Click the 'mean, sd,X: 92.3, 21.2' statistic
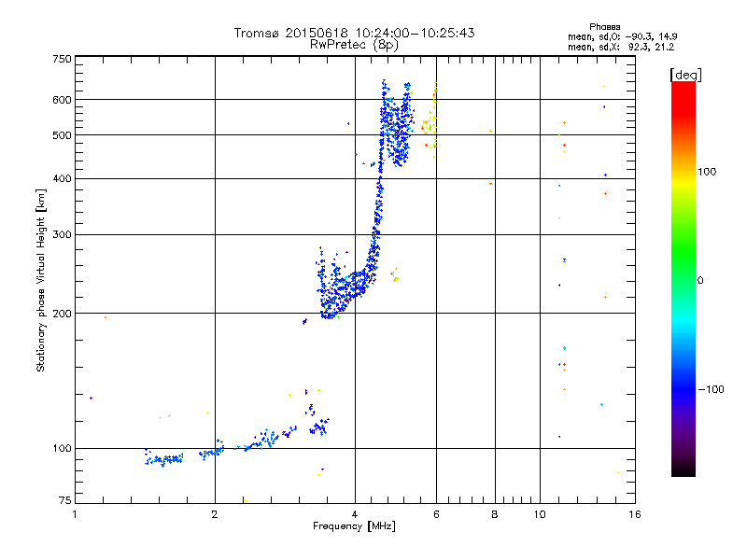The width and height of the screenshot is (747, 560). (621, 47)
